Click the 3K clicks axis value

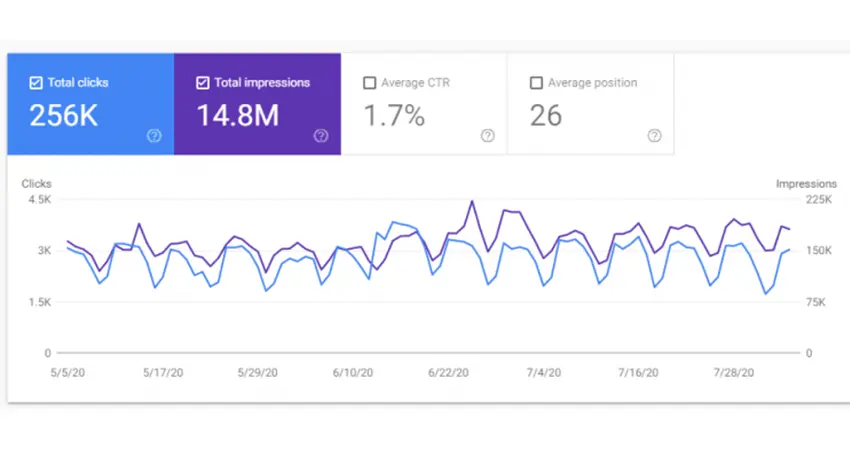point(44,250)
